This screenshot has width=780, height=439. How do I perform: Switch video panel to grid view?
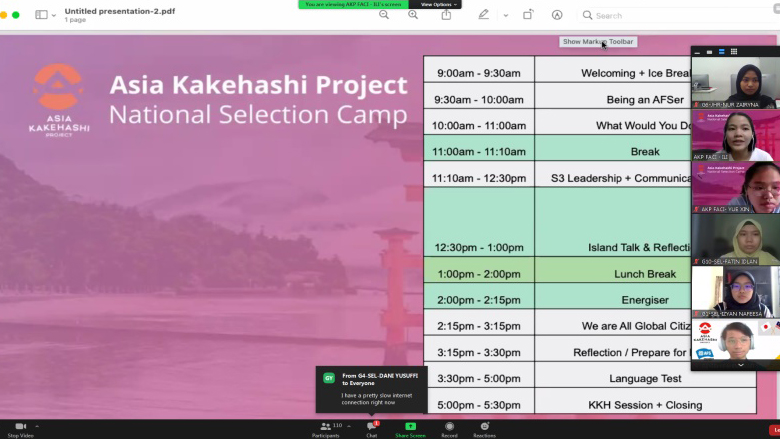point(734,52)
